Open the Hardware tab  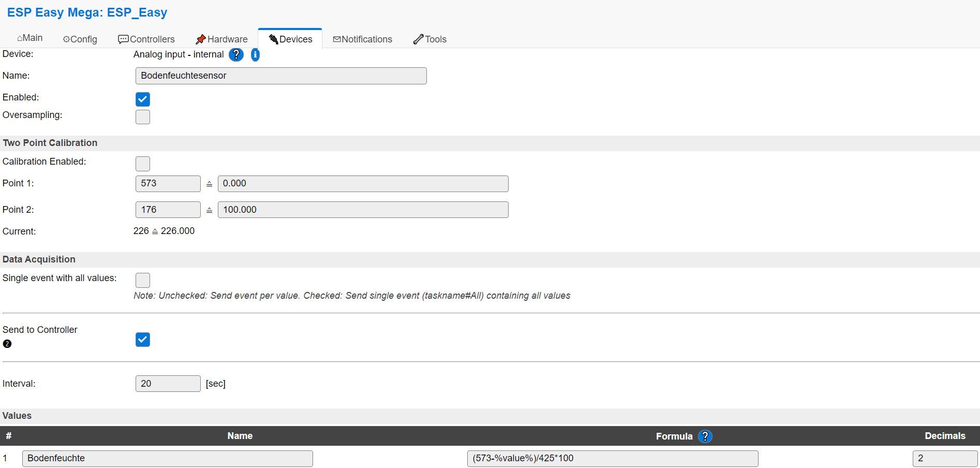(x=221, y=39)
